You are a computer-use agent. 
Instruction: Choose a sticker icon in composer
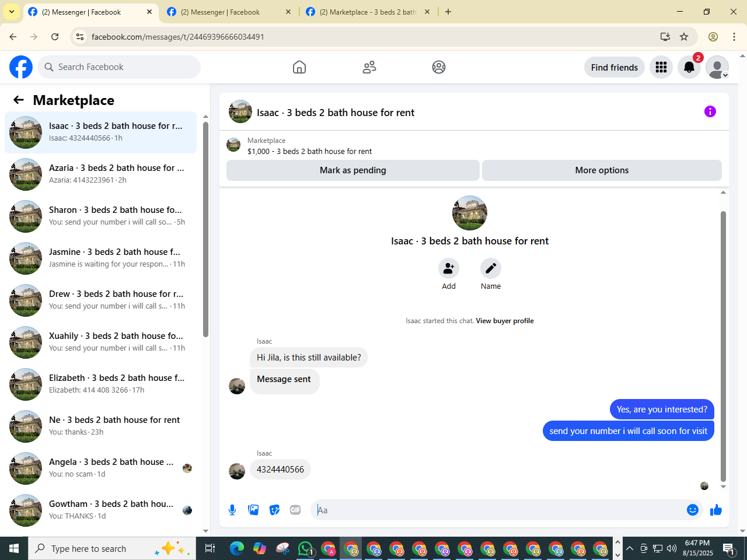(274, 510)
